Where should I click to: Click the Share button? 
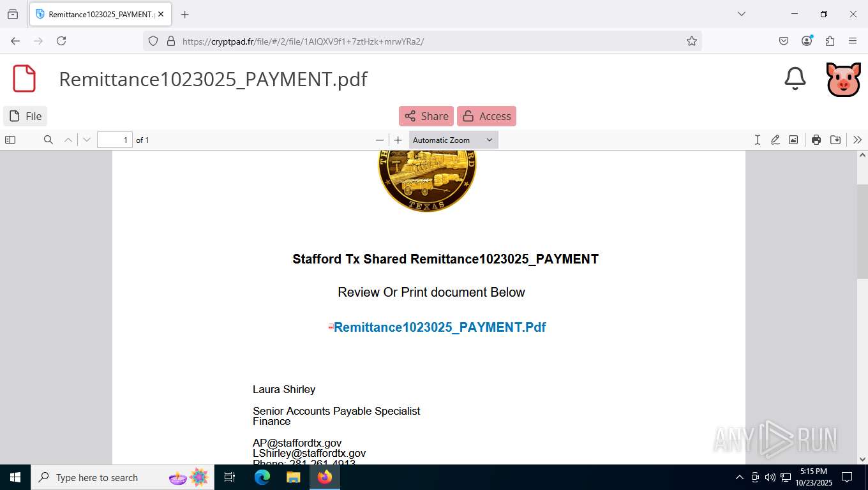click(426, 116)
